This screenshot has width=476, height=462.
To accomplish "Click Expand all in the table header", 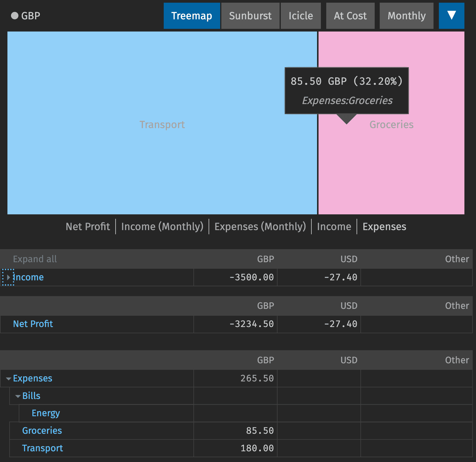I will point(35,259).
